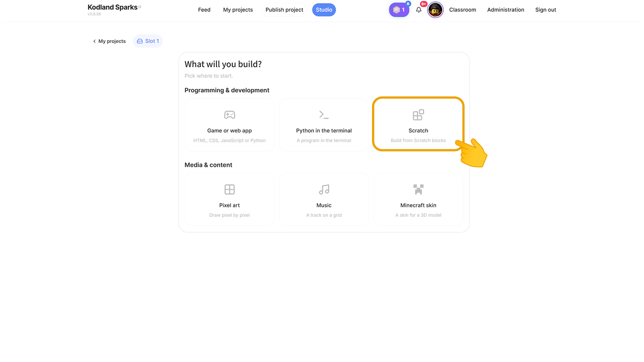Click 'A skin for a 3D model' description
644x362 pixels.
click(418, 215)
